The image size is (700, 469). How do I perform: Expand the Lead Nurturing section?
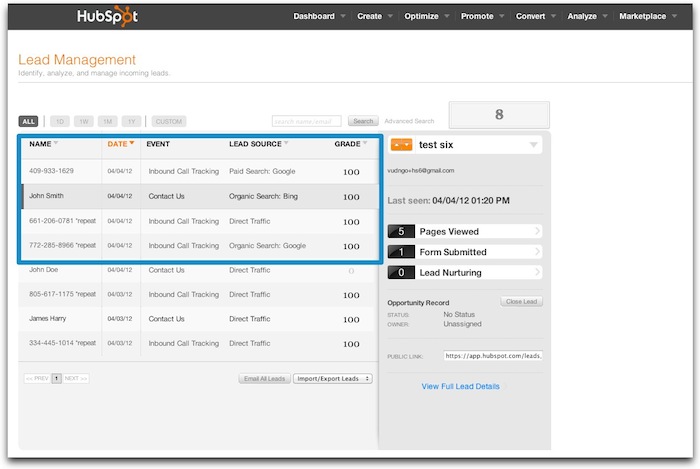click(x=465, y=272)
